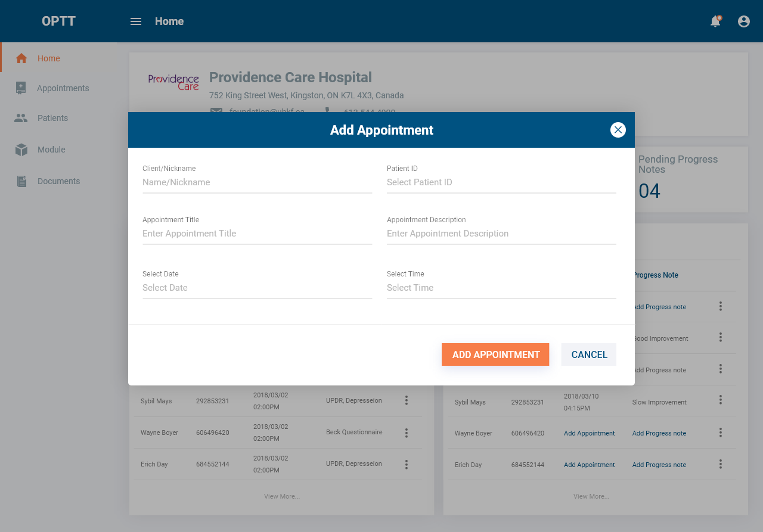
Task: Focus the Appointment Title field
Action: tap(257, 234)
